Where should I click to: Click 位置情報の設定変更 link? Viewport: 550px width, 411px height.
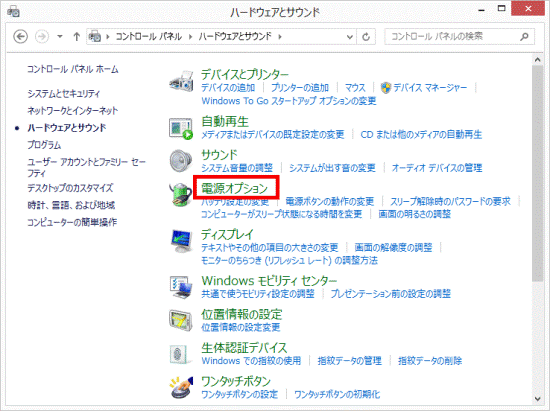pos(241,328)
